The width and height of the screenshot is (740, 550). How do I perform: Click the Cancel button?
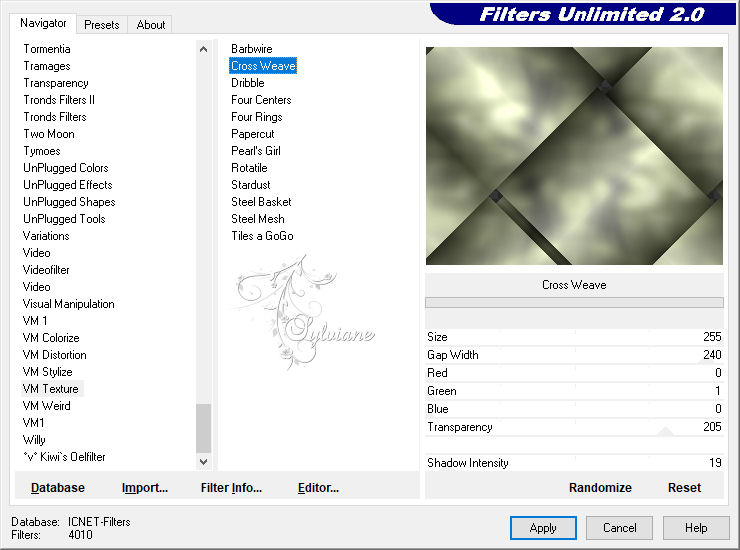click(x=620, y=528)
